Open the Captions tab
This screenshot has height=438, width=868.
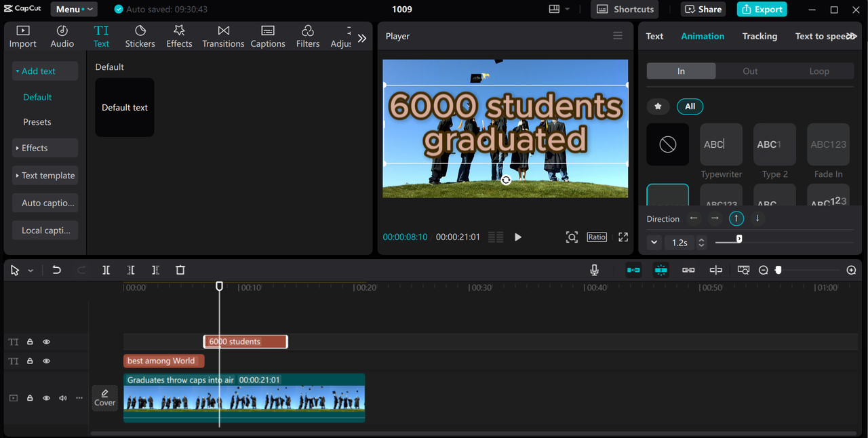click(268, 37)
